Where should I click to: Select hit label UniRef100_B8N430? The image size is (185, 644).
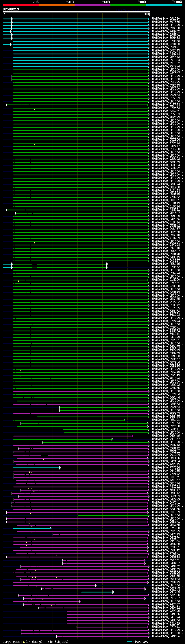pyautogui.click(x=166, y=162)
